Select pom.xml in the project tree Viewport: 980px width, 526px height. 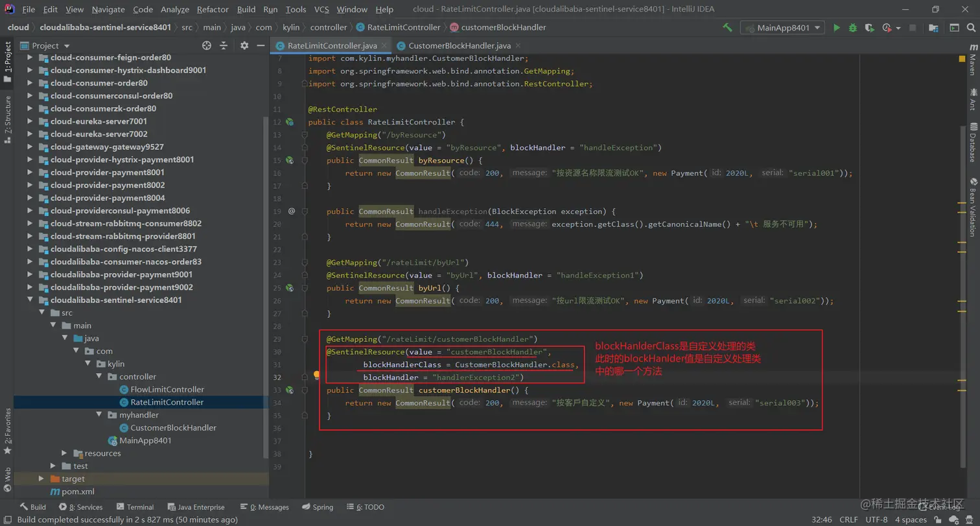point(78,492)
